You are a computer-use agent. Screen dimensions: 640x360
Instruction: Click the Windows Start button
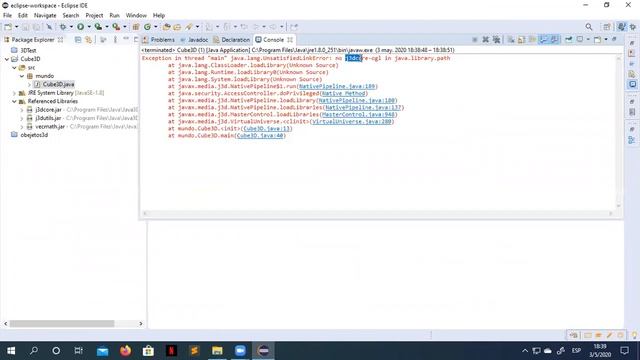[x=11, y=351]
